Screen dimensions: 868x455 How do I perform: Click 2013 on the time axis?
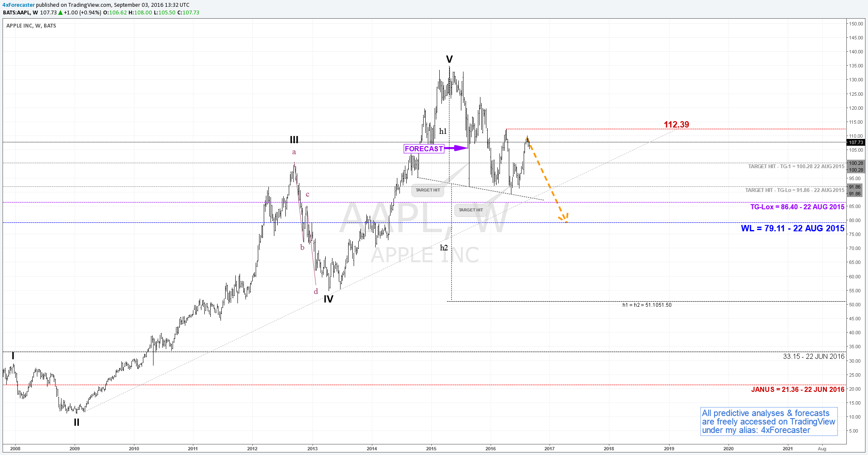point(313,449)
